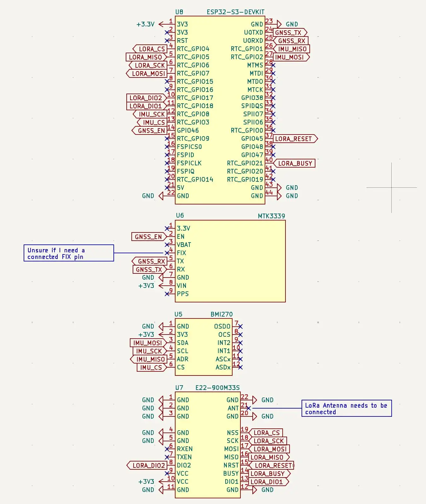The height and width of the screenshot is (504, 426).
Task: Click the LORA_BUSY label on ESP32 RTC_GPIO21
Action: [295, 163]
